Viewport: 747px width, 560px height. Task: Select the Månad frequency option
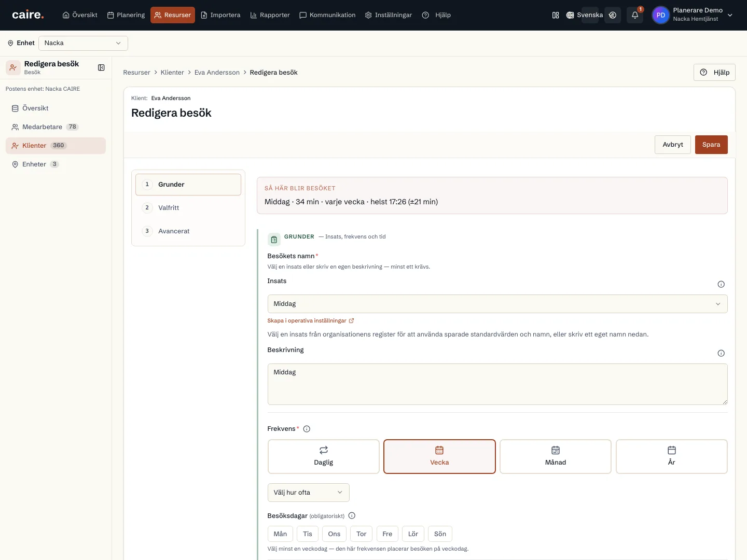pos(556,456)
